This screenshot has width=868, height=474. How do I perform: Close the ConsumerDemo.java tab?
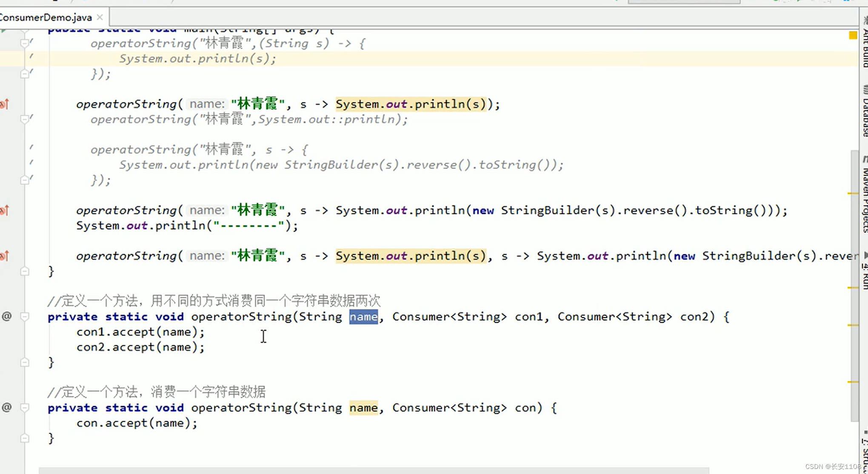tap(100, 17)
